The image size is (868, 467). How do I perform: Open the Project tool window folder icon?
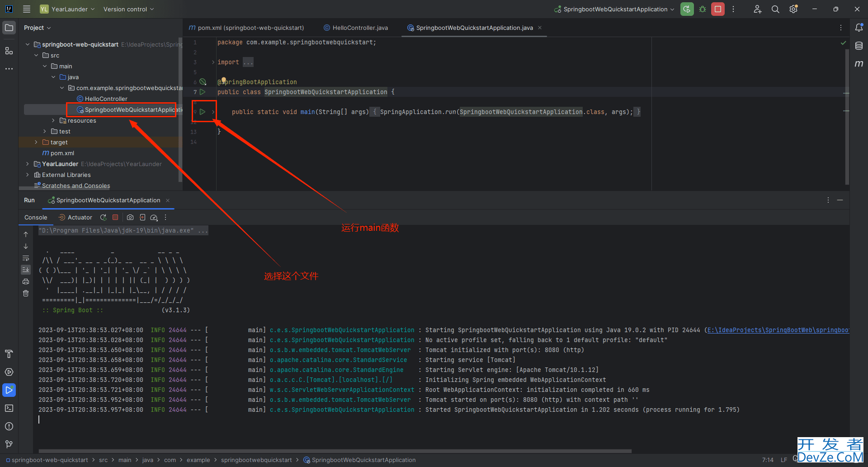(9, 28)
